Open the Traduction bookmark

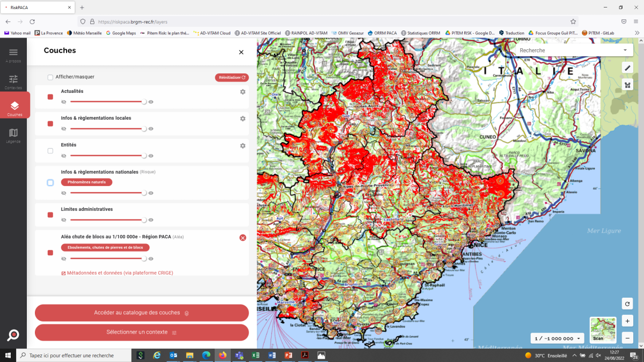(511, 33)
